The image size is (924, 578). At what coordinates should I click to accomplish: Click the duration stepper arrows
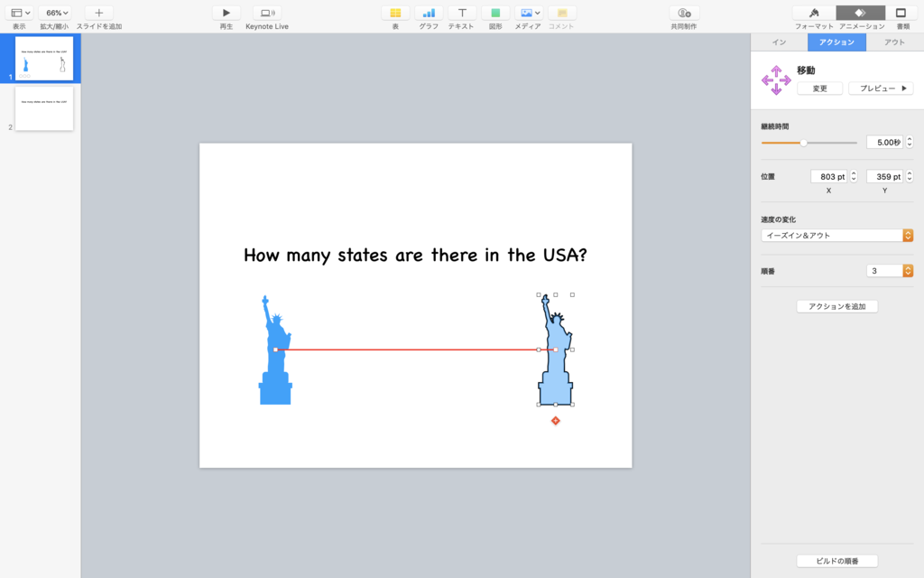click(x=910, y=142)
